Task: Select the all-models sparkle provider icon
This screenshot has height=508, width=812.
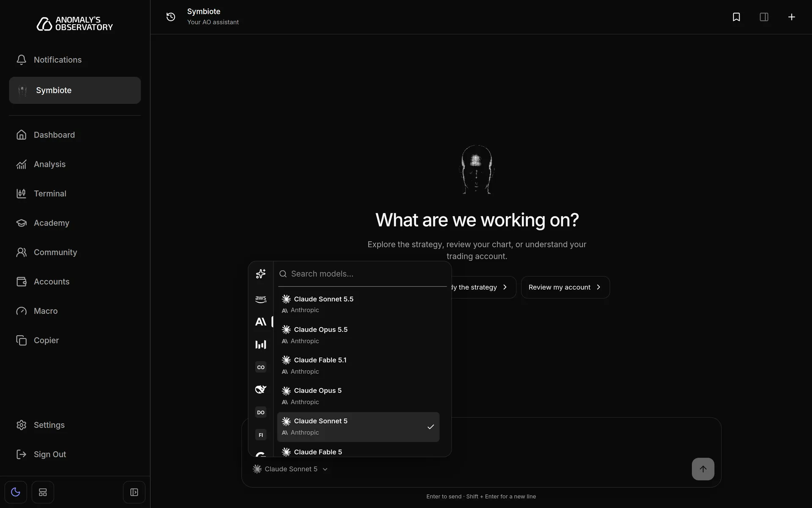Action: (x=261, y=274)
